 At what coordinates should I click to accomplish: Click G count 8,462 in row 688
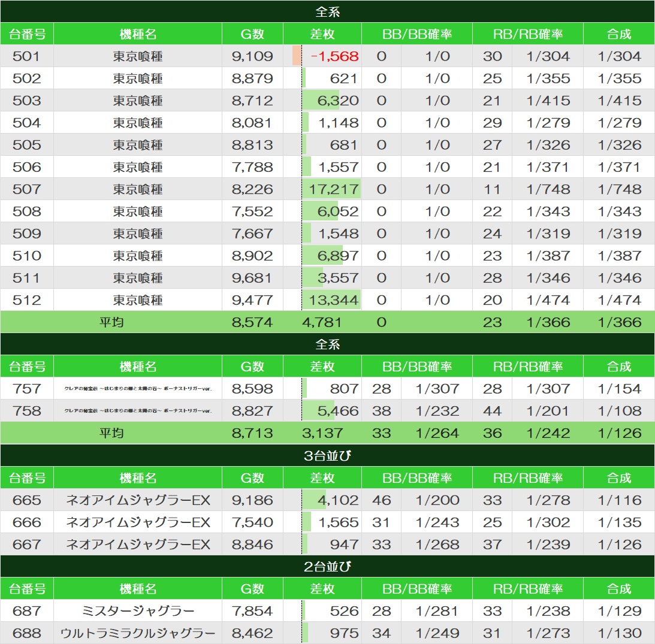pos(252,633)
